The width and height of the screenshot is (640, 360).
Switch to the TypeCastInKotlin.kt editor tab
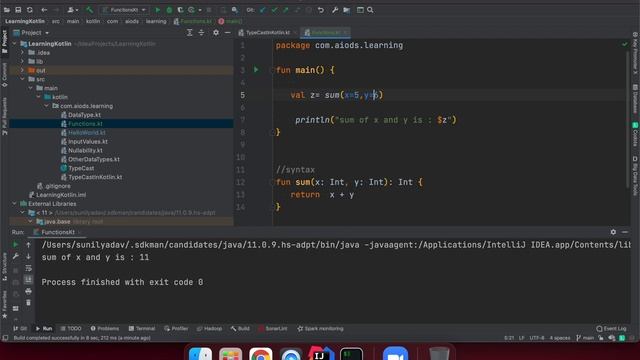(x=267, y=33)
